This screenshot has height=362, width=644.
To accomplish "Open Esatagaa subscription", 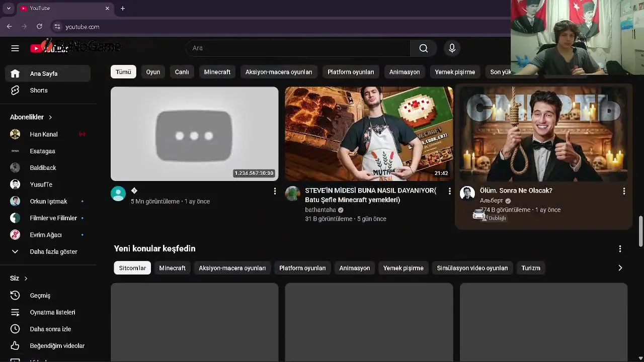I will coord(48,151).
